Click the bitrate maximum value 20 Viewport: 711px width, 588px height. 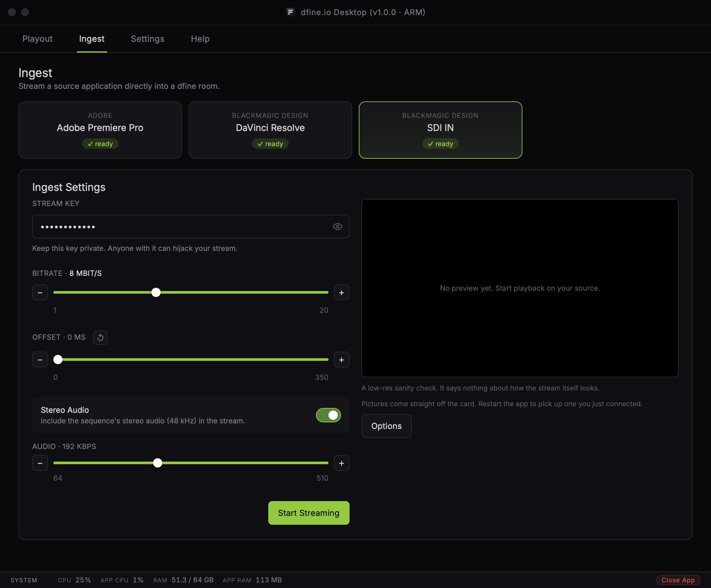click(324, 310)
